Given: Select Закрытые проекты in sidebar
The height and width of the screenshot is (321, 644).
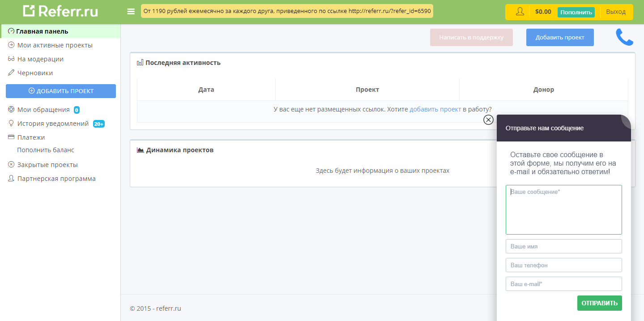Looking at the screenshot, I should pos(47,165).
